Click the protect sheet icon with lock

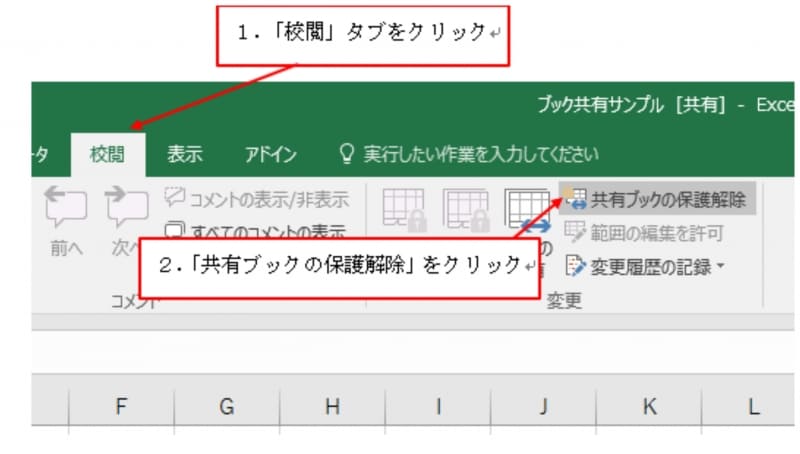coord(405,210)
